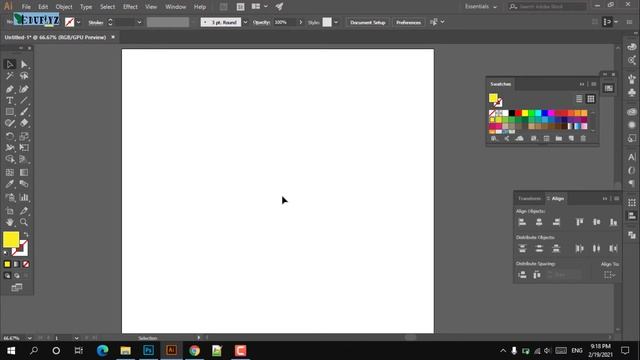Screen dimensions: 640x360
Task: Click Vertical Distribute Space icon
Action: pyautogui.click(x=522, y=275)
